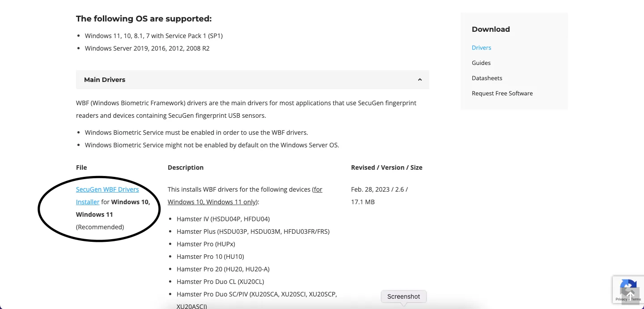644x309 pixels.
Task: Select "Hamster IV (HSDU04P, HFDU04)" list item
Action: point(223,219)
